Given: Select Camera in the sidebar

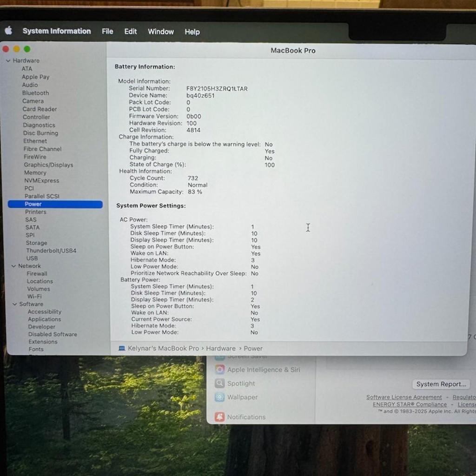Looking at the screenshot, I should (33, 101).
